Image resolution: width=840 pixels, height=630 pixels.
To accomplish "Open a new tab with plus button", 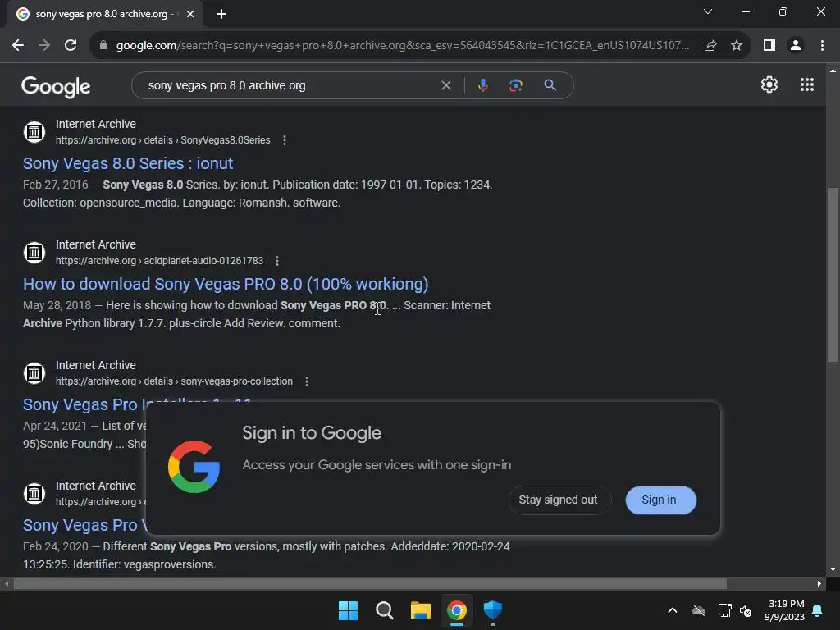I will [221, 15].
